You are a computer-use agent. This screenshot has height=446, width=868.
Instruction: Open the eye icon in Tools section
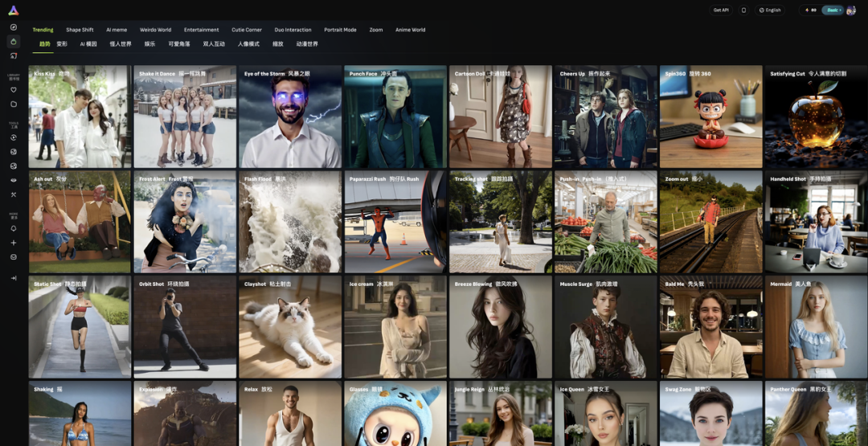(14, 180)
